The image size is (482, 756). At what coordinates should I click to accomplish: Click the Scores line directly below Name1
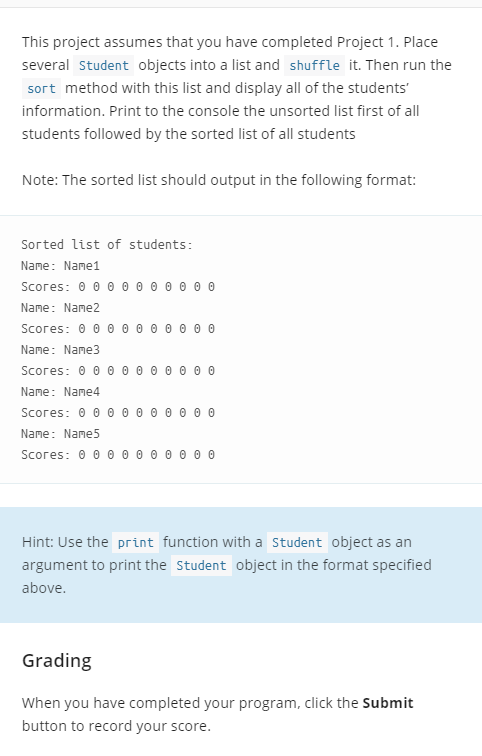click(x=118, y=287)
